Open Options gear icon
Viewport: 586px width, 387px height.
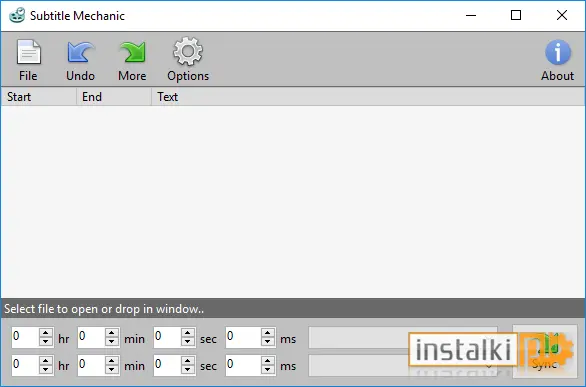(x=188, y=51)
